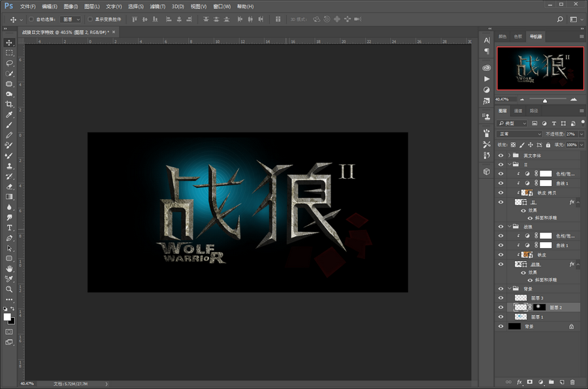Click the Gradient tool
The width and height of the screenshot is (588, 389).
(9, 196)
